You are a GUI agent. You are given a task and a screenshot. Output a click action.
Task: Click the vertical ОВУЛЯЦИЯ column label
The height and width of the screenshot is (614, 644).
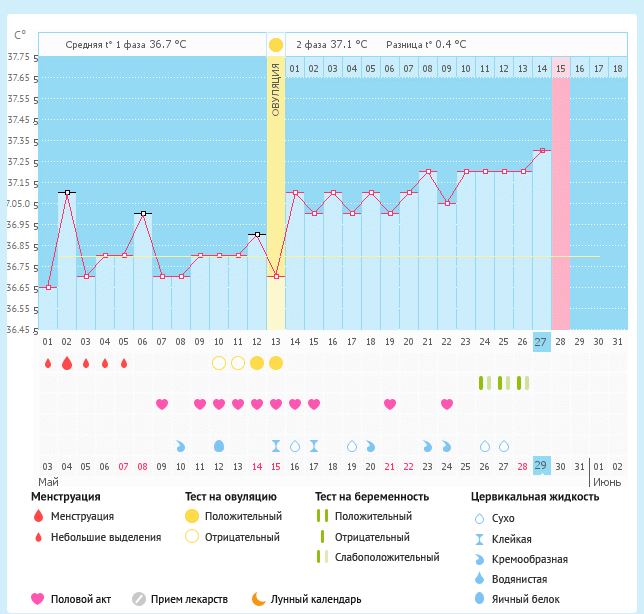[x=276, y=90]
